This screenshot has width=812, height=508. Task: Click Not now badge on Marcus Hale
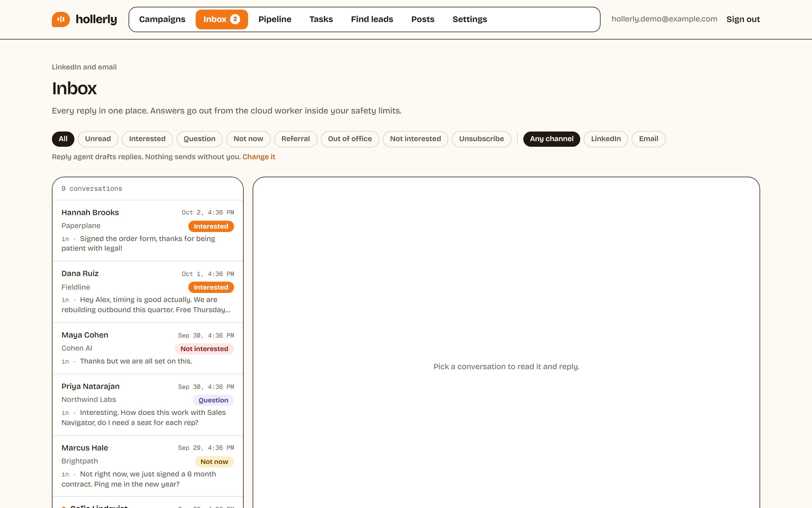click(x=214, y=462)
